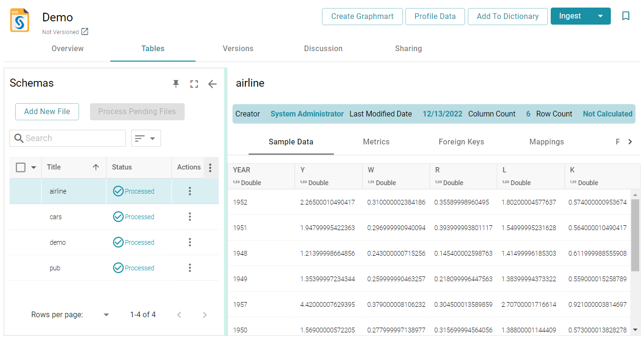Image resolution: width=644 pixels, height=339 pixels.
Task: Click the column options kebab in the table header
Action: [x=210, y=167]
